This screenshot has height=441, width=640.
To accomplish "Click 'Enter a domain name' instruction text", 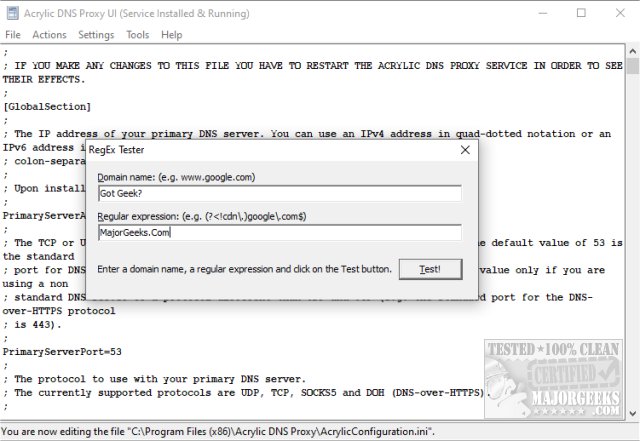I will click(244, 269).
